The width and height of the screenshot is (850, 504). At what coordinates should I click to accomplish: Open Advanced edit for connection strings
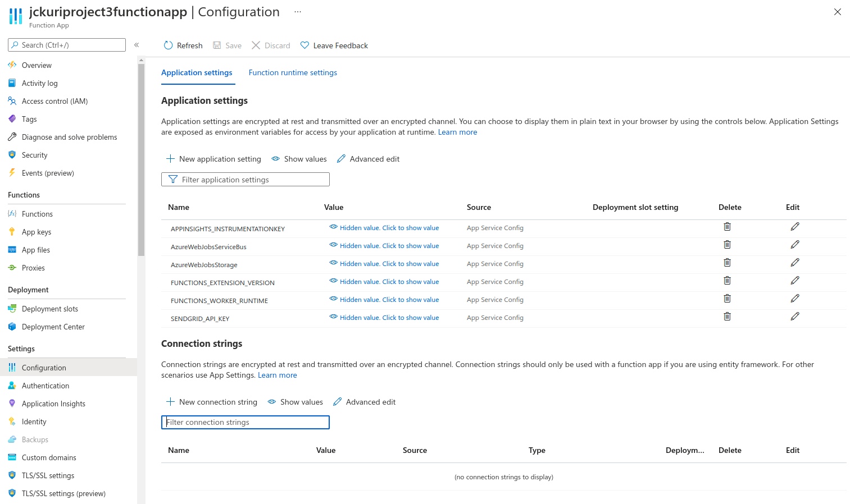point(364,402)
